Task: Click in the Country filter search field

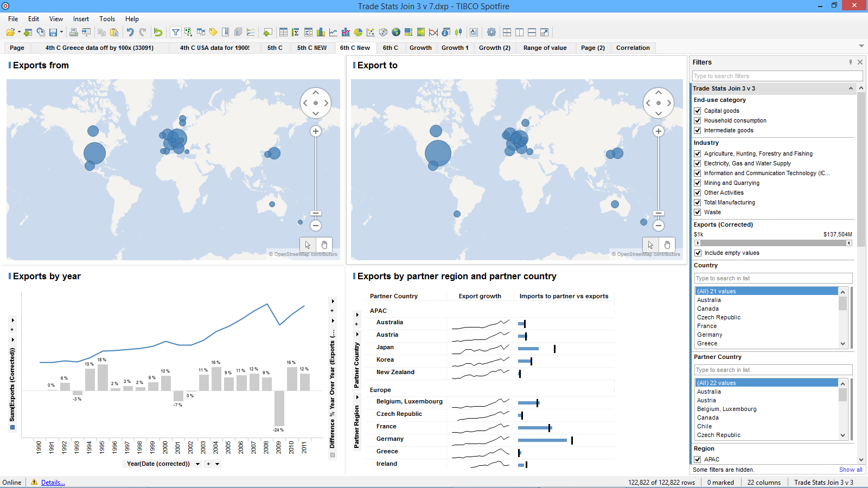Action: point(773,278)
